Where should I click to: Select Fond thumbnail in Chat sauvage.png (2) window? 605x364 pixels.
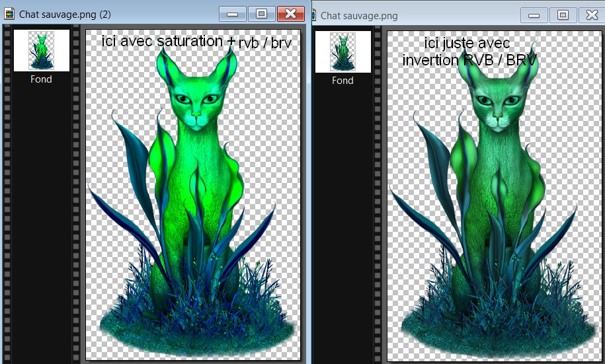pos(42,50)
